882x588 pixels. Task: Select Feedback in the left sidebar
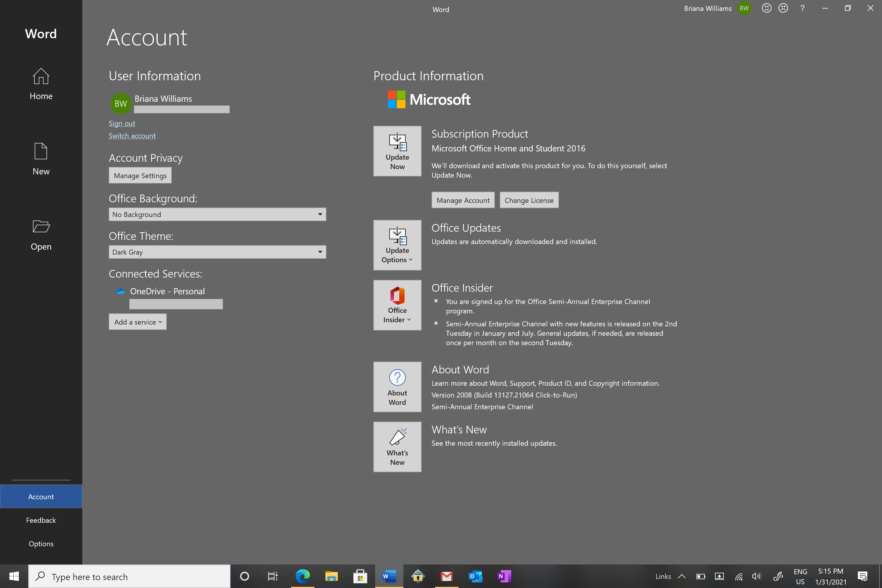pyautogui.click(x=41, y=520)
